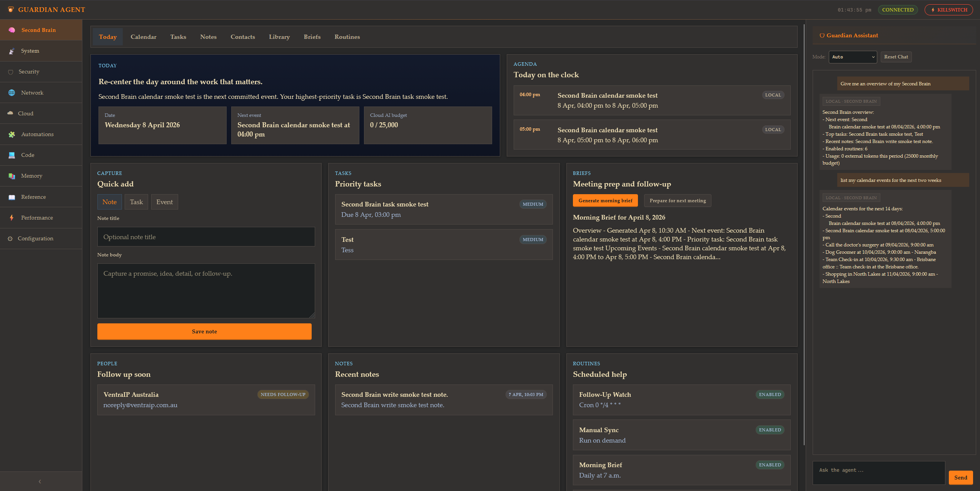Click the 'Give me an overview' chat message
Image resolution: width=980 pixels, height=491 pixels.
coord(903,84)
